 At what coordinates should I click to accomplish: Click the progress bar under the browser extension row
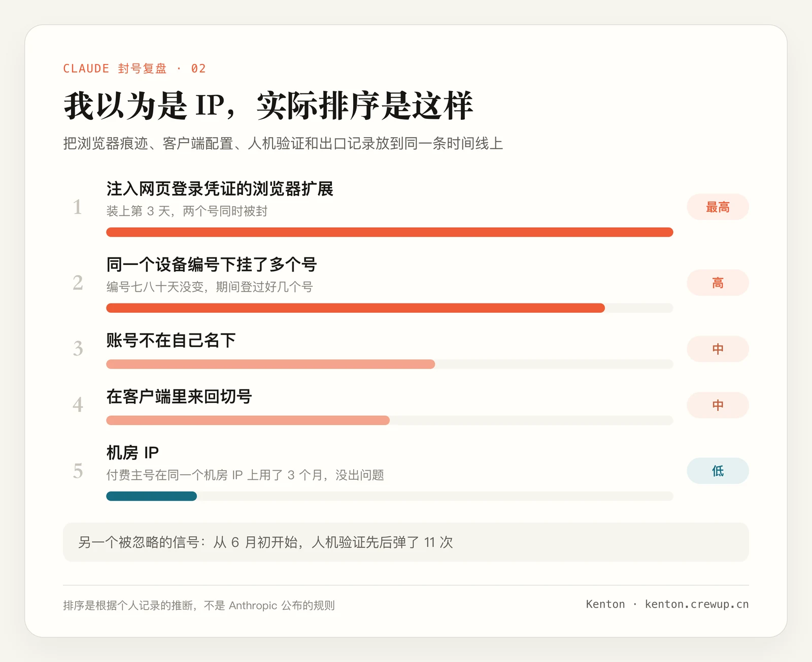[x=390, y=232]
